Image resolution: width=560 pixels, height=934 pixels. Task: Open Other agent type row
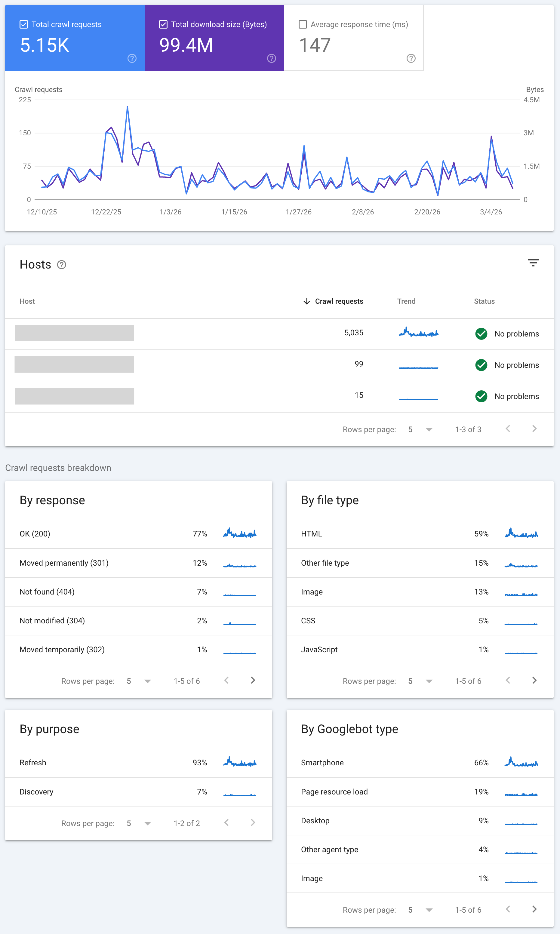420,850
